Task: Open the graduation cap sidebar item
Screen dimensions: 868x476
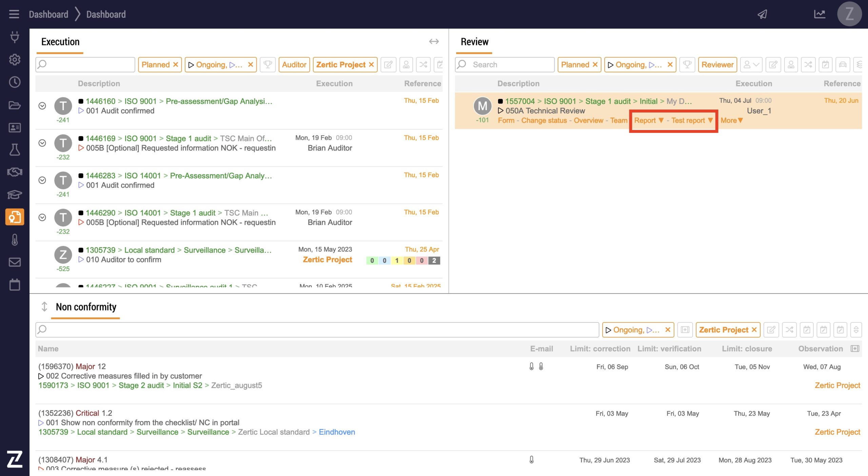Action: pos(15,195)
